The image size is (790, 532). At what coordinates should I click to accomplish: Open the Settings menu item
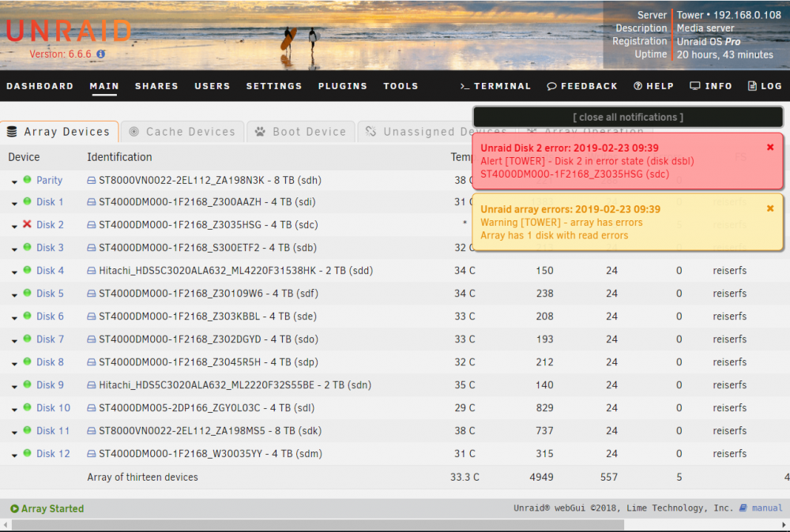[x=274, y=86]
